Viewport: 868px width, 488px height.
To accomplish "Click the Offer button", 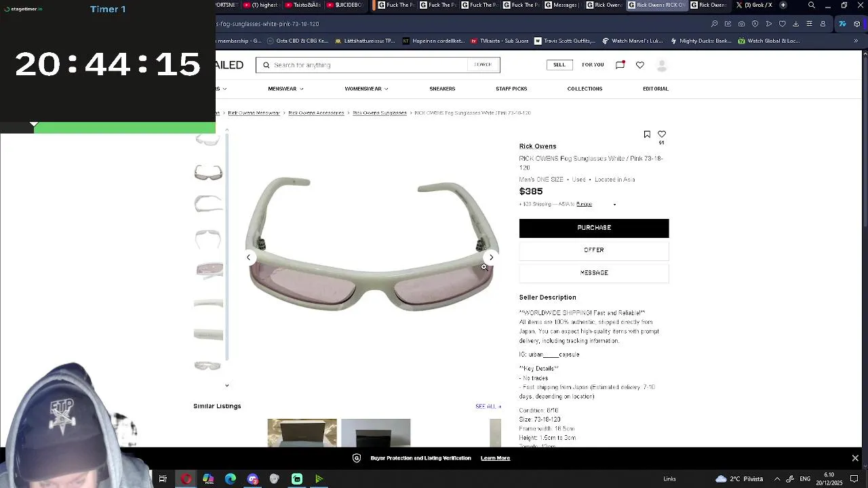I will [x=594, y=250].
